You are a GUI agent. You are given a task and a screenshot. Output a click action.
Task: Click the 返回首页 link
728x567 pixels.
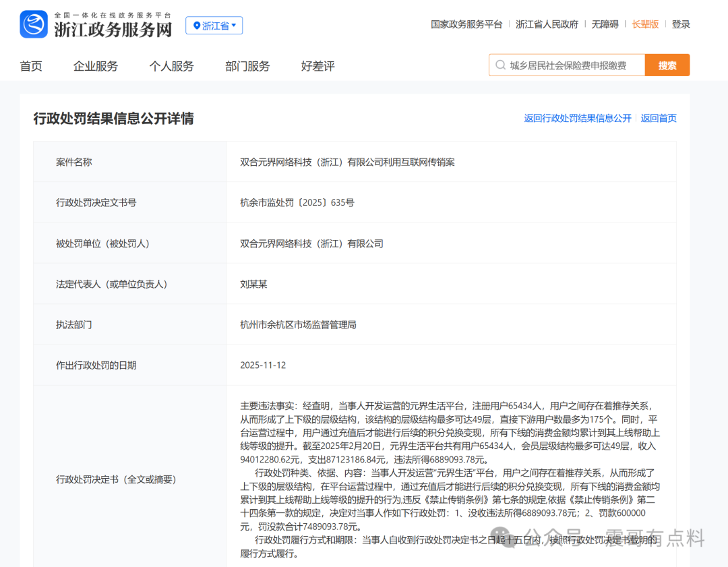pyautogui.click(x=658, y=118)
